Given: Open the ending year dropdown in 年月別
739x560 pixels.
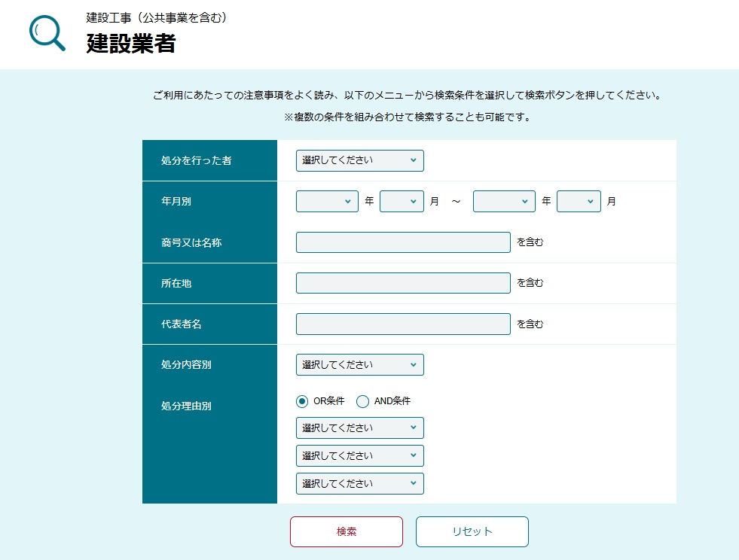Looking at the screenshot, I should [x=503, y=201].
